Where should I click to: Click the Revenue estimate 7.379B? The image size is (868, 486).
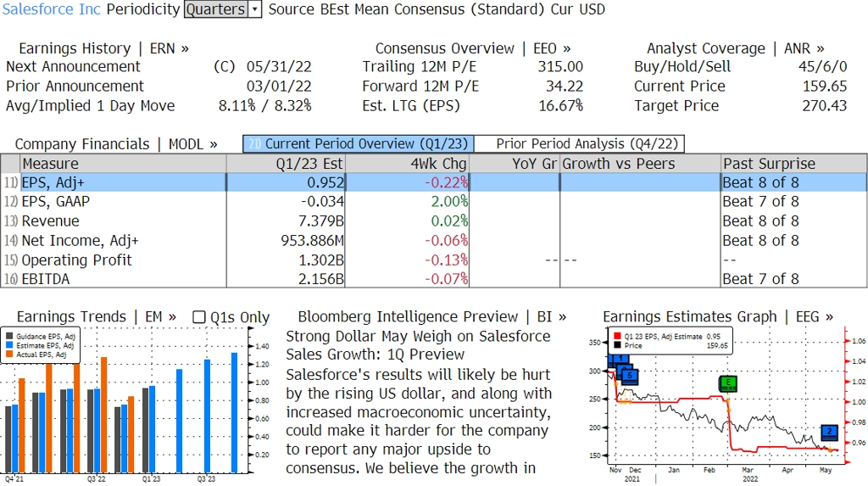[x=321, y=221]
